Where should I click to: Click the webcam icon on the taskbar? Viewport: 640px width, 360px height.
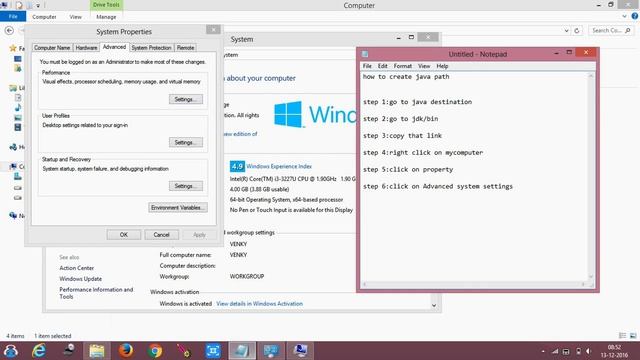pos(68,350)
